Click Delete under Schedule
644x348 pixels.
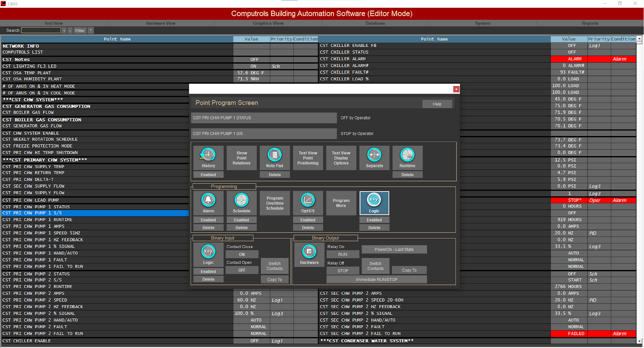242,228
